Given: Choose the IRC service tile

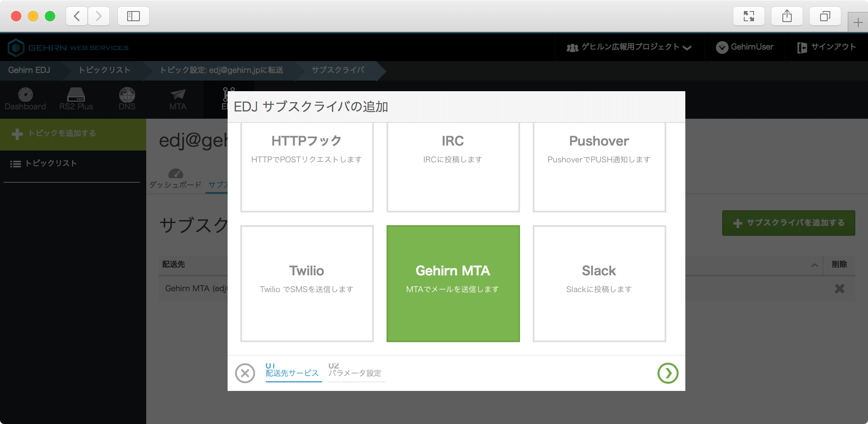Looking at the screenshot, I should click(x=453, y=167).
